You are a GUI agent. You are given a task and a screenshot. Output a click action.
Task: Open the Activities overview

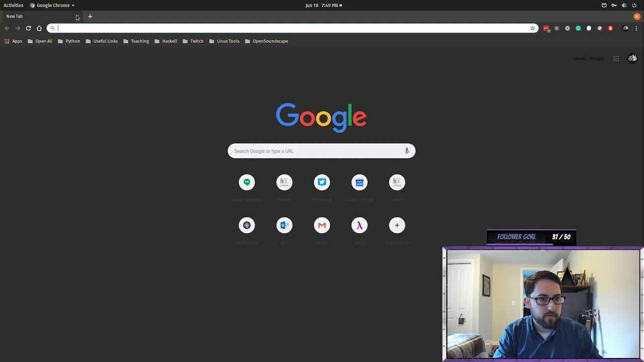pos(14,6)
